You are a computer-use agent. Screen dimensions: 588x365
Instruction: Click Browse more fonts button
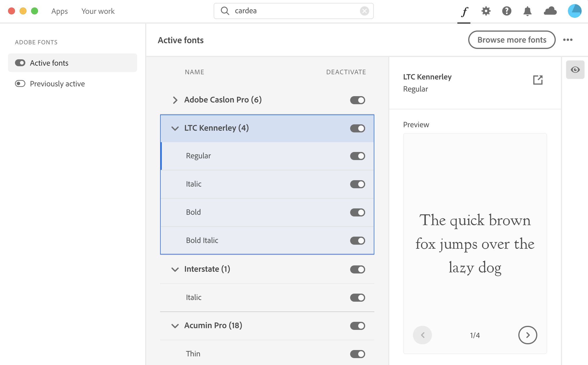511,40
